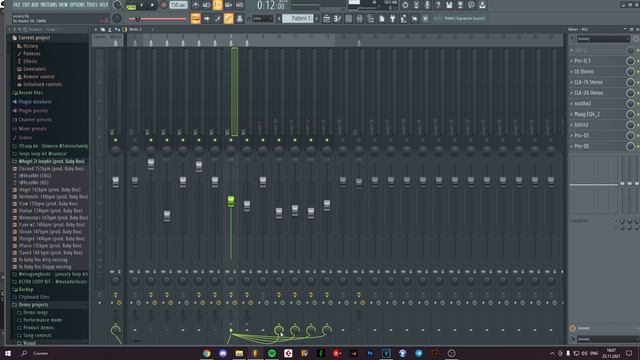Toggle the blend recording icon
640x360 pixels.
[228, 5]
